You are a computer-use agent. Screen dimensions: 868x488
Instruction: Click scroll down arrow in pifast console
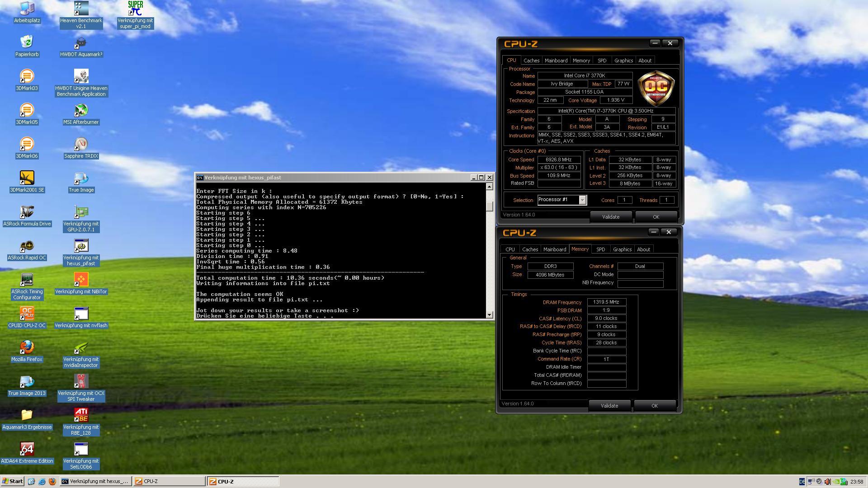point(489,314)
